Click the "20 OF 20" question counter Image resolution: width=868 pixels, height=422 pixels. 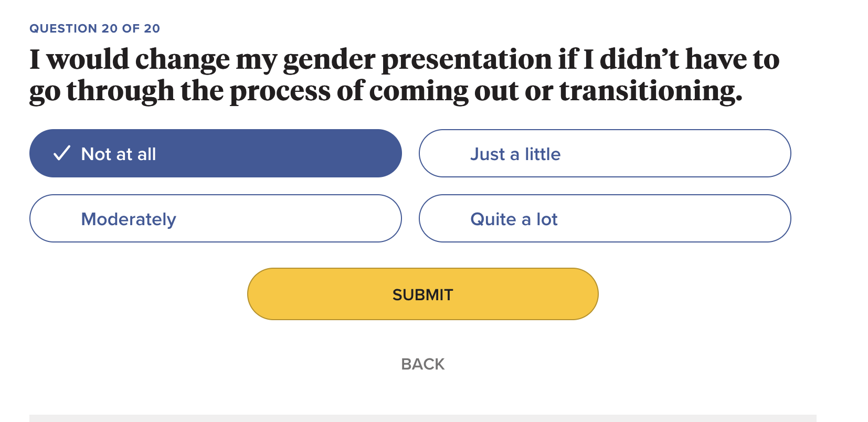pyautogui.click(x=131, y=28)
